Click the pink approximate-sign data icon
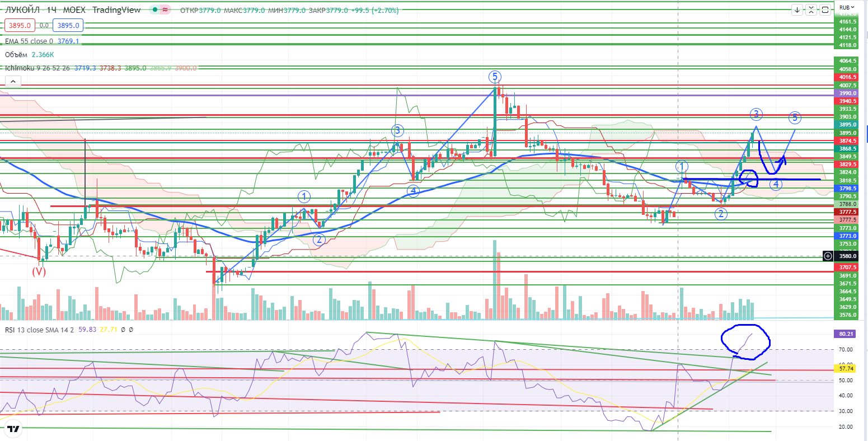Viewport: 868px width, 441px height. 165,10
